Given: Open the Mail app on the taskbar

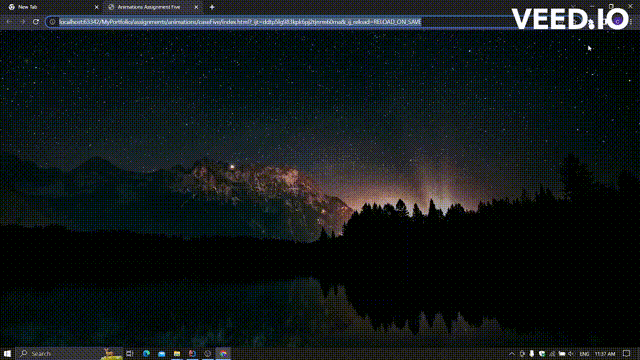Looking at the screenshot, I should 162,353.
